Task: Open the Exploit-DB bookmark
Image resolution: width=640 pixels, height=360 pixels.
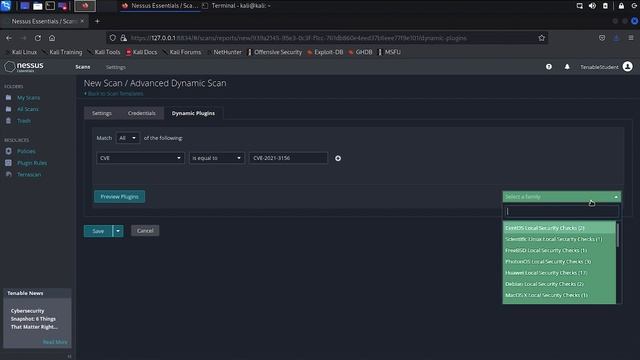Action: (x=325, y=52)
